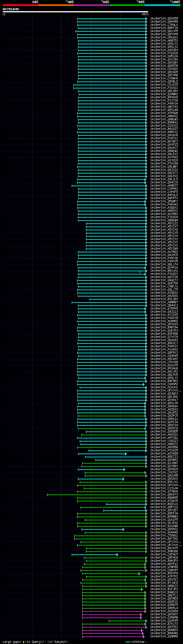The height and width of the screenshot is (644, 183).
Task: Select hit label UniRef100_Q5Y2E7
Action: (164, 510)
